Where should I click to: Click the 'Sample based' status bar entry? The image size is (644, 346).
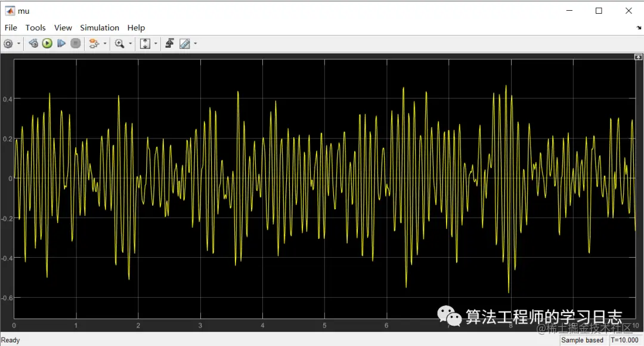click(582, 340)
